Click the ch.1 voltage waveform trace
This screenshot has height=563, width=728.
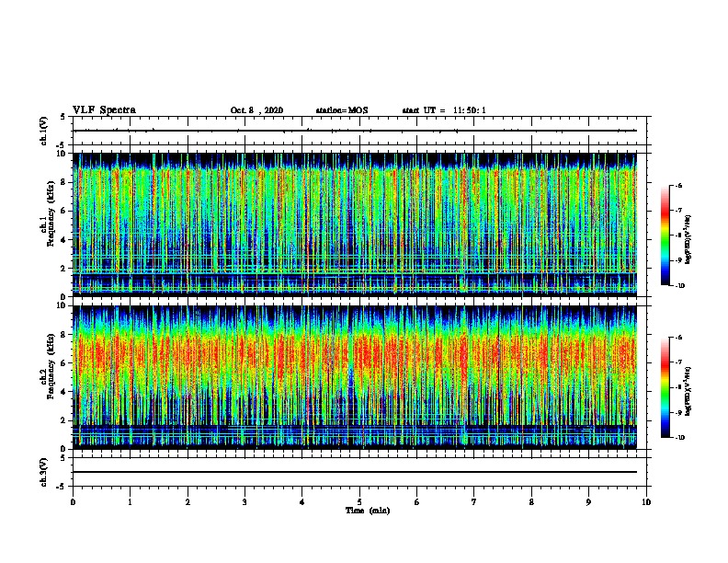355,131
